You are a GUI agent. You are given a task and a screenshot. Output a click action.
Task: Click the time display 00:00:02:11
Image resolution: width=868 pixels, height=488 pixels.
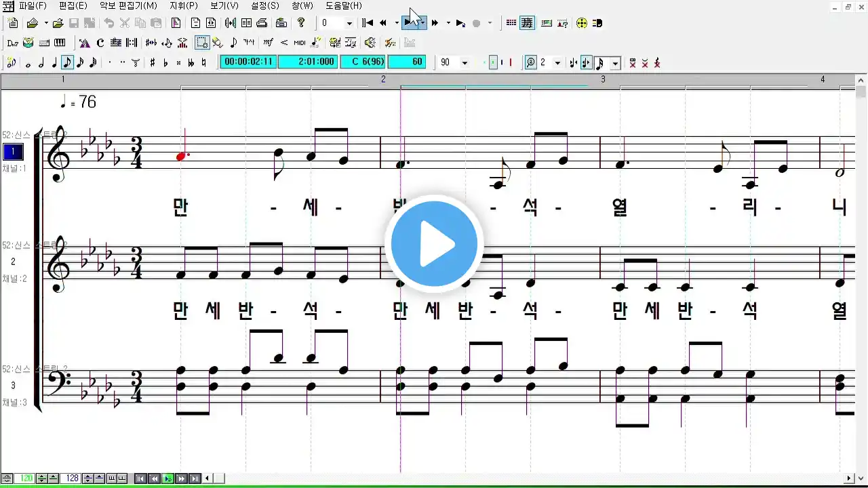click(248, 62)
